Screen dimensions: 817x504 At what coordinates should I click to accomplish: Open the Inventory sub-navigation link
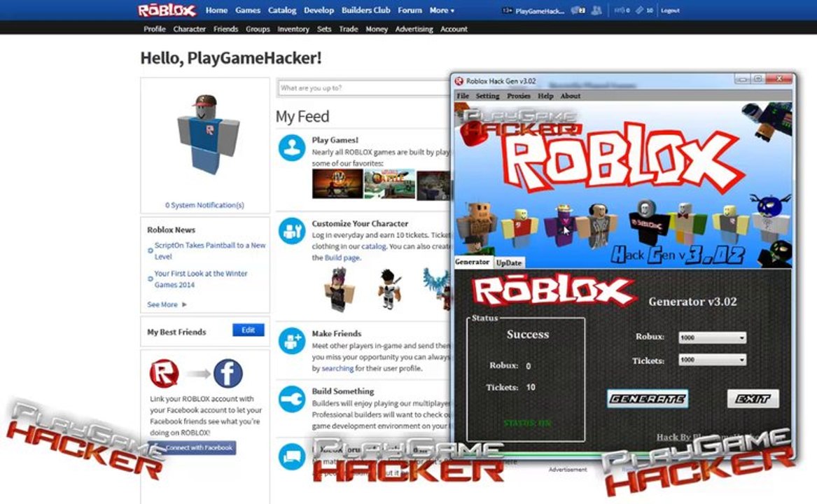tap(293, 29)
